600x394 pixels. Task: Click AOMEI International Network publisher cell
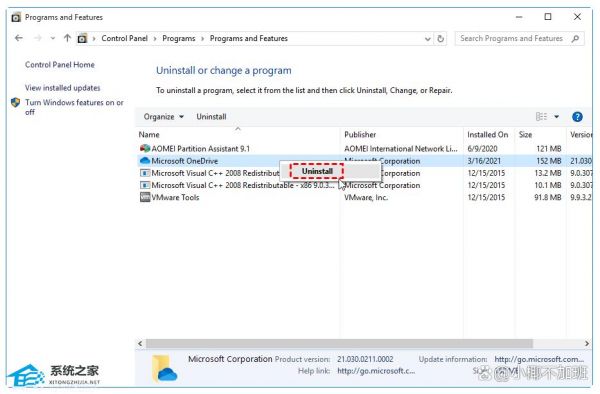click(x=401, y=148)
